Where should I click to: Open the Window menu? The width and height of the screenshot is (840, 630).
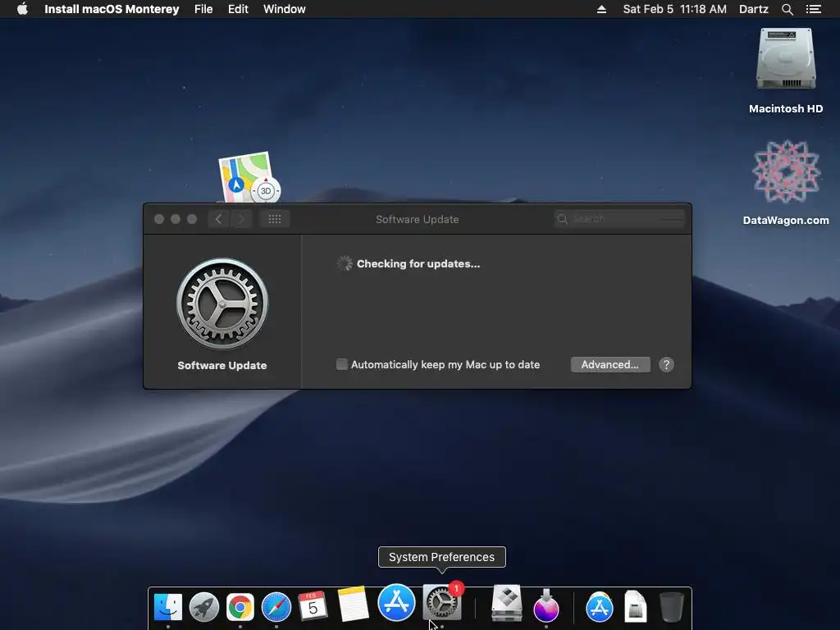coord(285,9)
